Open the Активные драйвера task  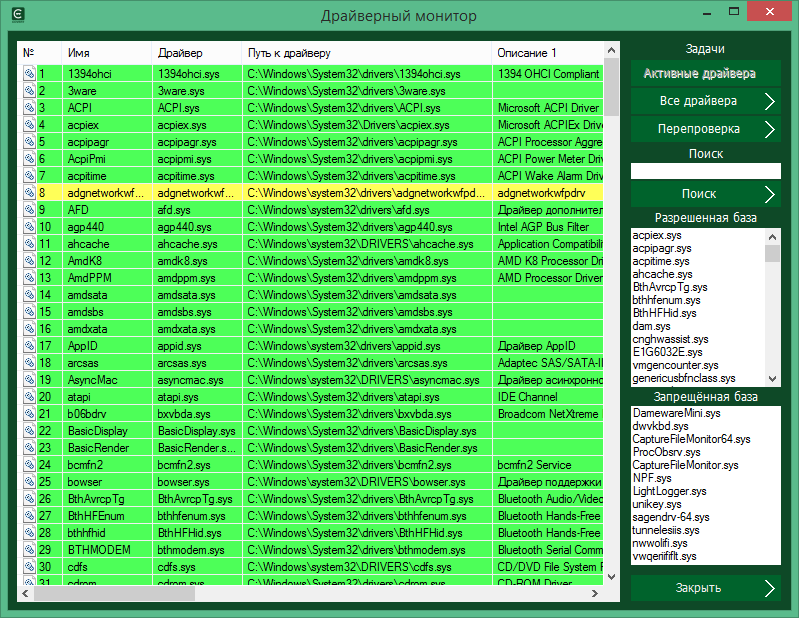pos(705,73)
